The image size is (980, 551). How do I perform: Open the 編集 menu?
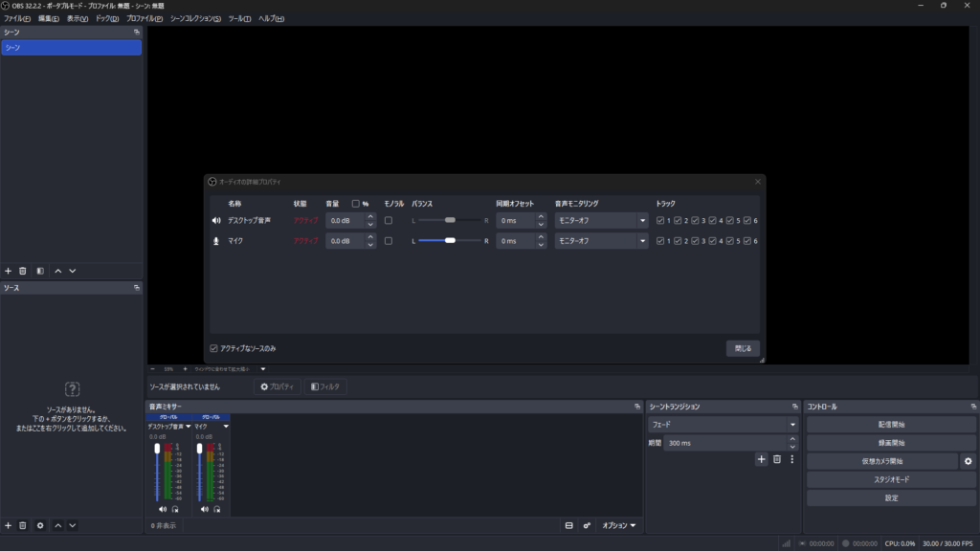point(49,19)
